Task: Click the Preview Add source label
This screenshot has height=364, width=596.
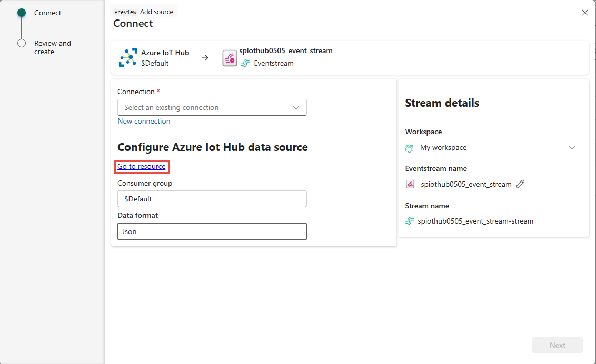Action: 144,12
